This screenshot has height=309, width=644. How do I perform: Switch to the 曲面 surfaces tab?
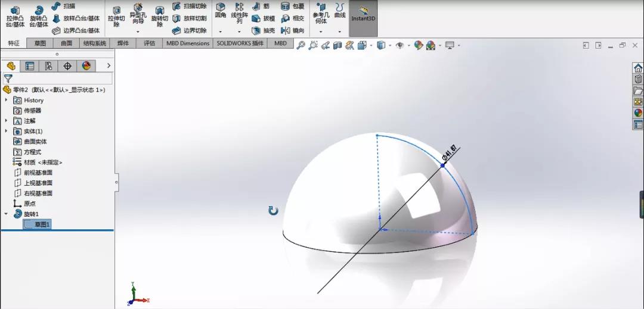[x=66, y=43]
